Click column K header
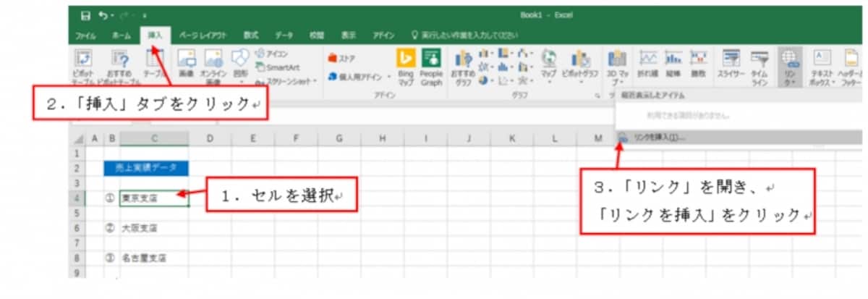The image size is (868, 299). click(x=514, y=138)
